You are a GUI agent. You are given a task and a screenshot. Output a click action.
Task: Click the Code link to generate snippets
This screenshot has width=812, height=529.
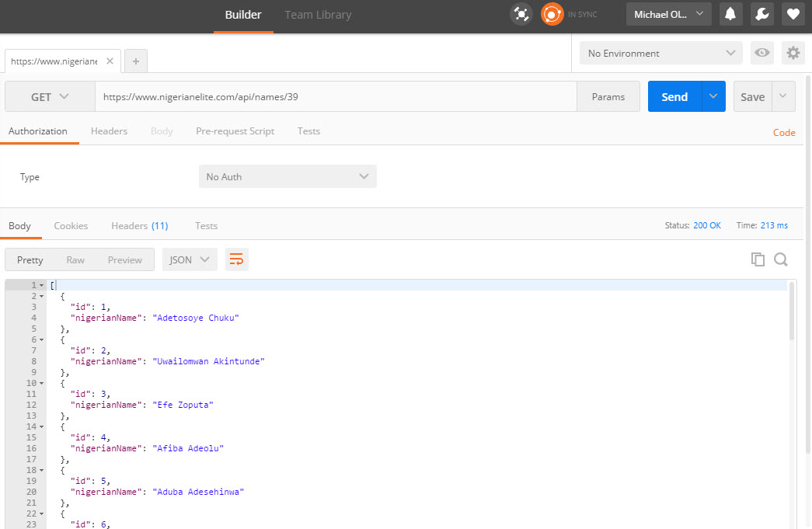784,133
